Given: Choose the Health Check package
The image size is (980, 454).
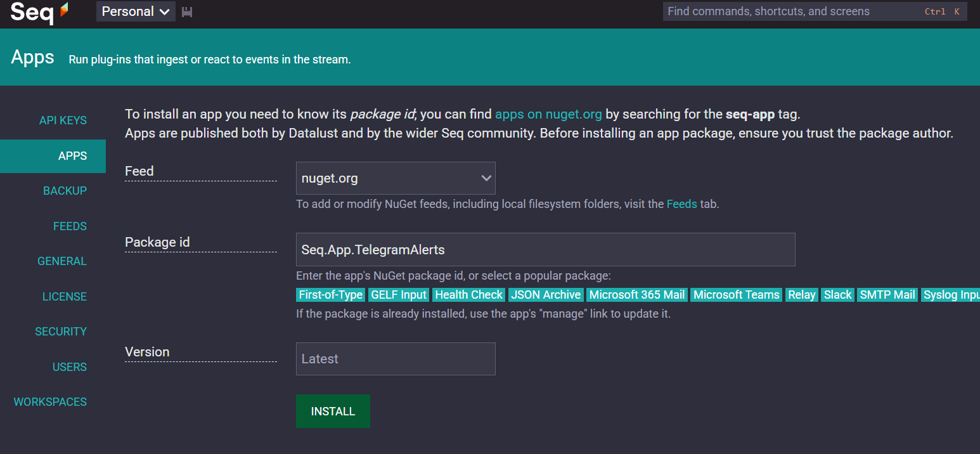Looking at the screenshot, I should (x=469, y=295).
